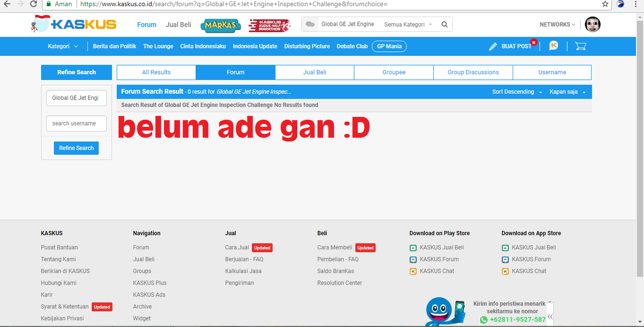Go to Berita dan Politik
This screenshot has height=327, width=644.
coord(115,46)
